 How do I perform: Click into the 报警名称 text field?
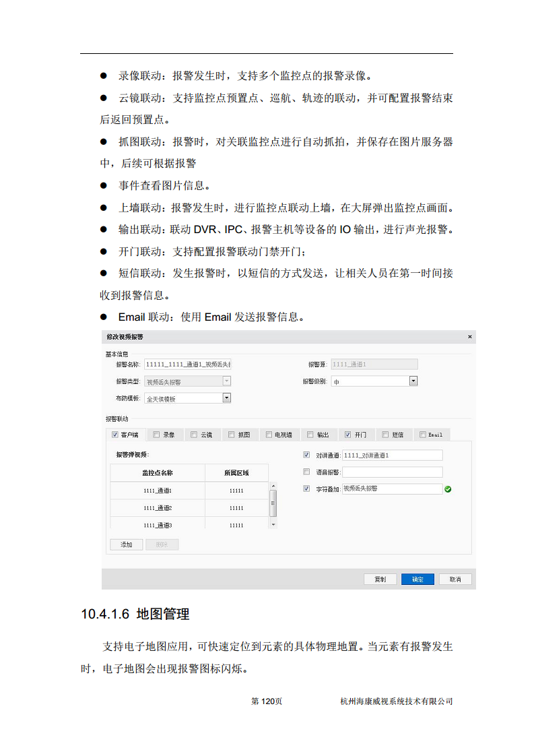(187, 364)
